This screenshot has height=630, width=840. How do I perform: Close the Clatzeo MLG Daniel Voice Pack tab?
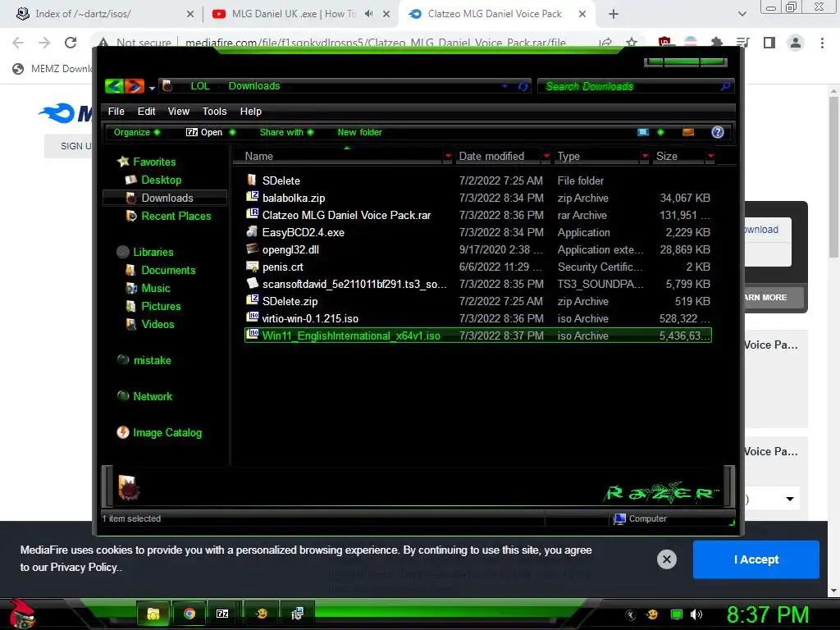point(582,14)
